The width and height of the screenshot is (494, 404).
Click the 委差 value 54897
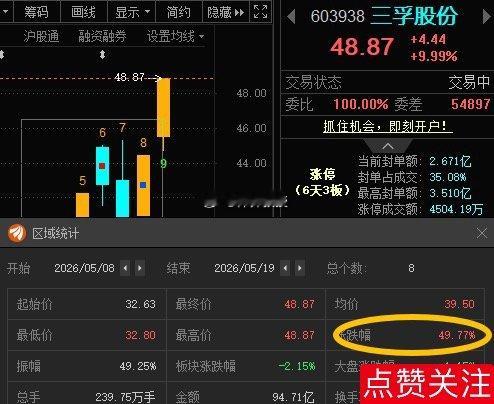[x=471, y=104]
